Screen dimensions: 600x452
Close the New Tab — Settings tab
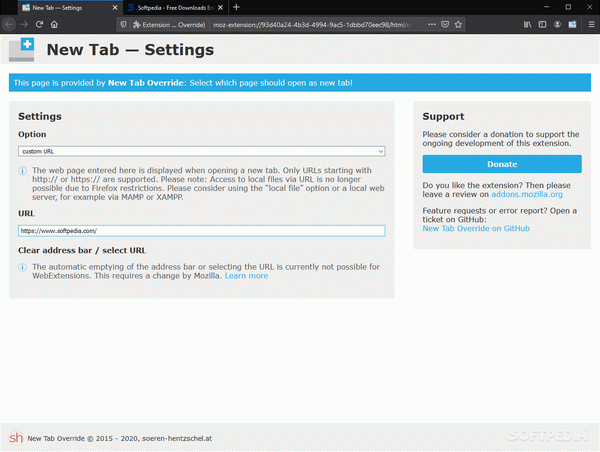coord(115,8)
